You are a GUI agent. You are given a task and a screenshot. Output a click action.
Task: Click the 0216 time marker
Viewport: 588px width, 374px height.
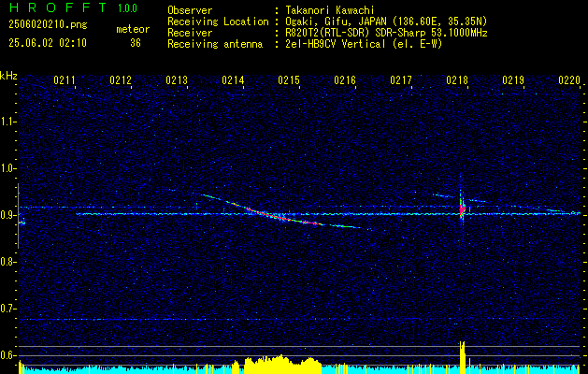pos(345,80)
